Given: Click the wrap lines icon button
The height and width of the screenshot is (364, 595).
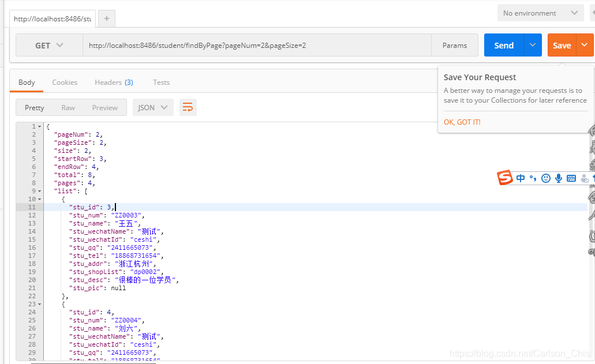Looking at the screenshot, I should tap(188, 107).
